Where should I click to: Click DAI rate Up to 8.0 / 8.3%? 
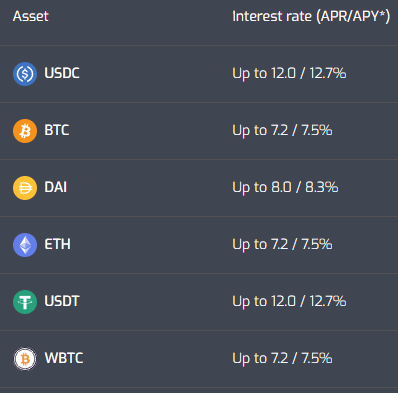[x=285, y=187]
